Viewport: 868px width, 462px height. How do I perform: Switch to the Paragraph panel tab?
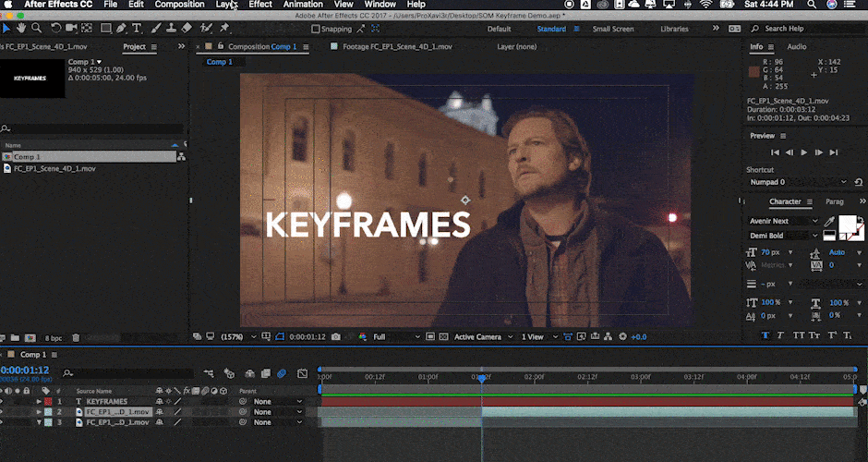[x=834, y=201]
